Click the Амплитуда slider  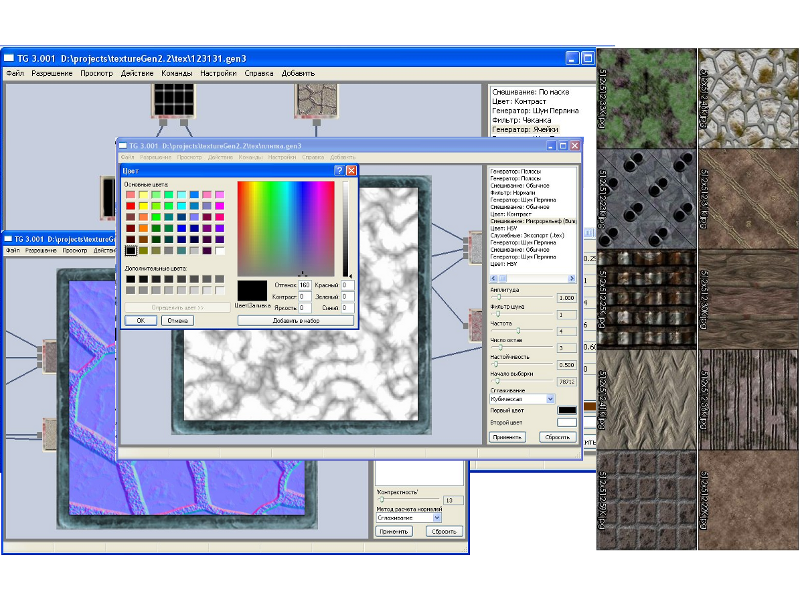point(520,297)
